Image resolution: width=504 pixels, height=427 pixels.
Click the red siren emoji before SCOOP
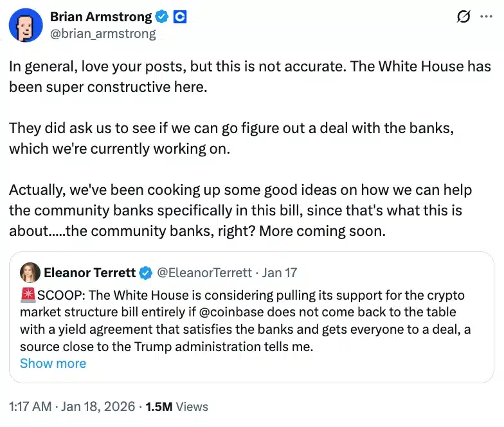click(x=28, y=295)
